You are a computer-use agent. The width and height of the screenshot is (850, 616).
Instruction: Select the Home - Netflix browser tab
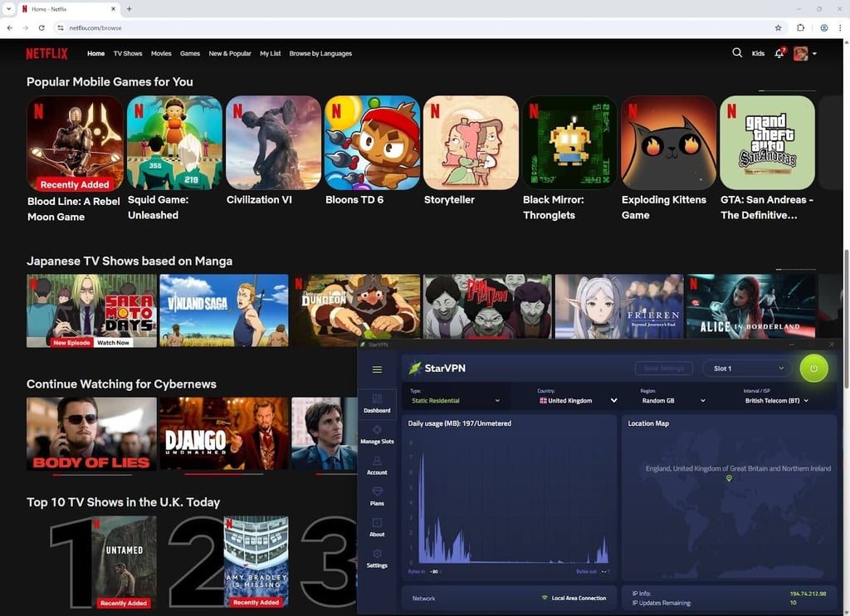click(x=68, y=9)
